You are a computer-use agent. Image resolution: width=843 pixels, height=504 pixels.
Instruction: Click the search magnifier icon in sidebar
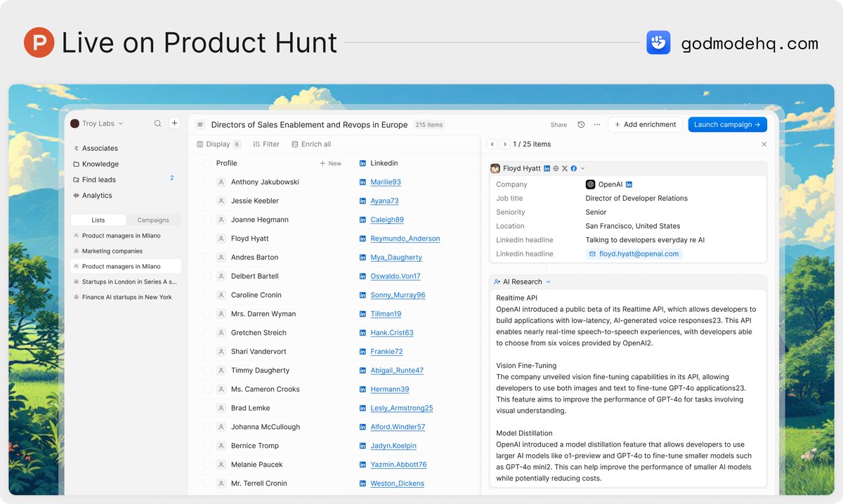click(x=158, y=124)
